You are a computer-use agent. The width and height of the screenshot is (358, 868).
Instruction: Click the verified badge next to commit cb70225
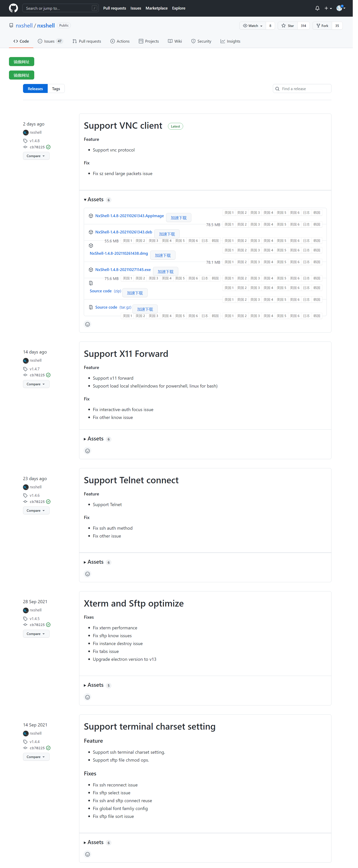point(48,147)
